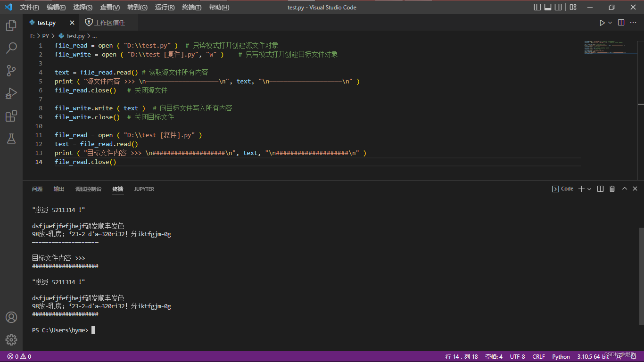Open the Source Control view

click(11, 71)
